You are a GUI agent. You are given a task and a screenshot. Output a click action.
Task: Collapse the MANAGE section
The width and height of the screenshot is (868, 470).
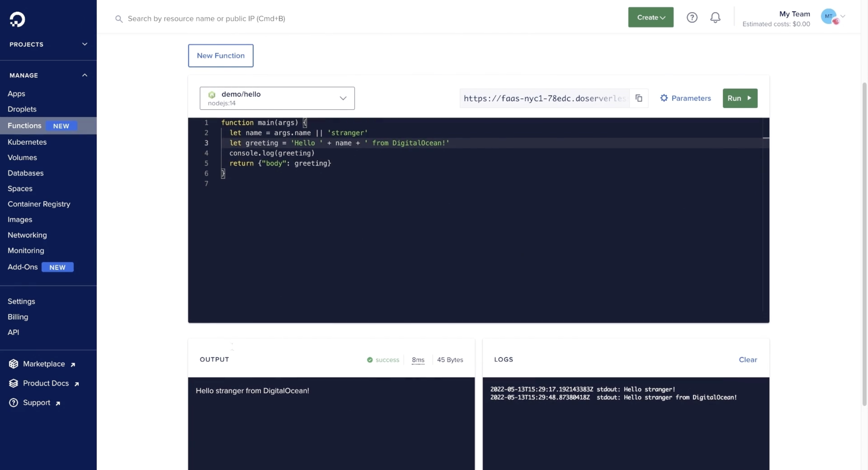pos(48,75)
